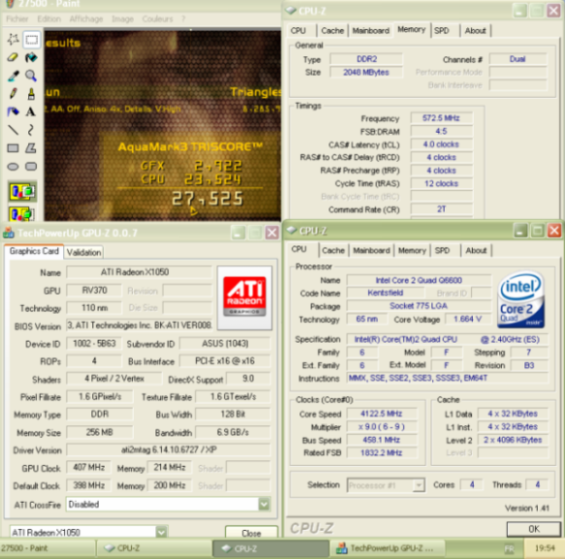565x559 pixels.
Task: Click the Intel Core 2 Quad Q6600 name
Action: point(419,280)
